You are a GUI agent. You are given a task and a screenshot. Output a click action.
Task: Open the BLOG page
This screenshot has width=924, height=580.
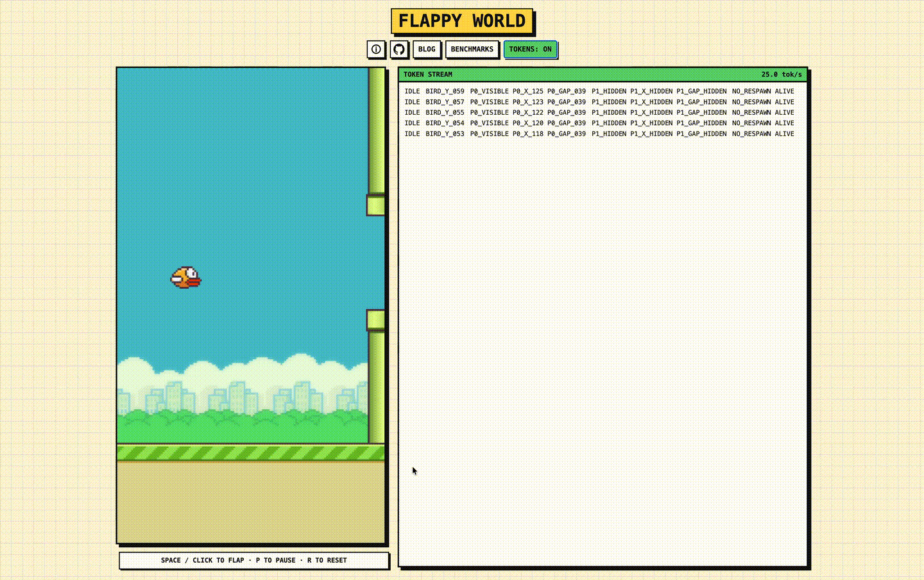[427, 49]
